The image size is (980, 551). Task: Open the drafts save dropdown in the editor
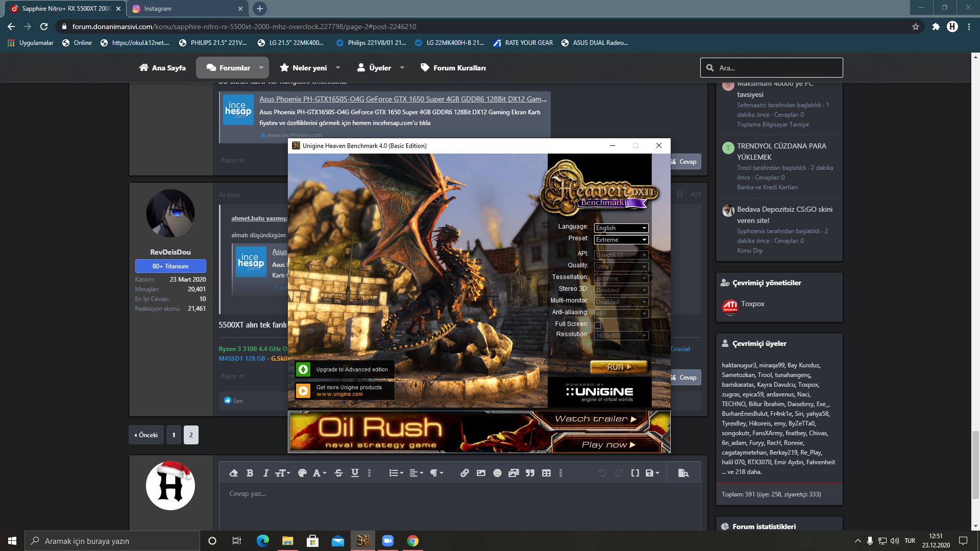652,473
